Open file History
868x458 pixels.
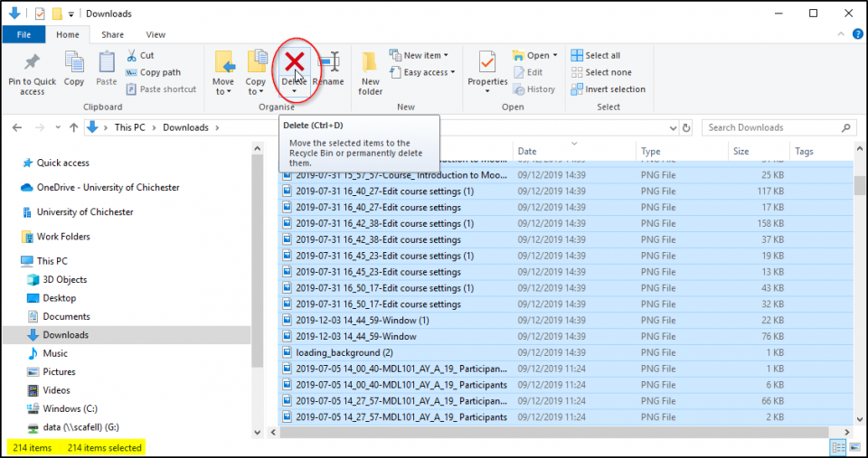click(534, 89)
